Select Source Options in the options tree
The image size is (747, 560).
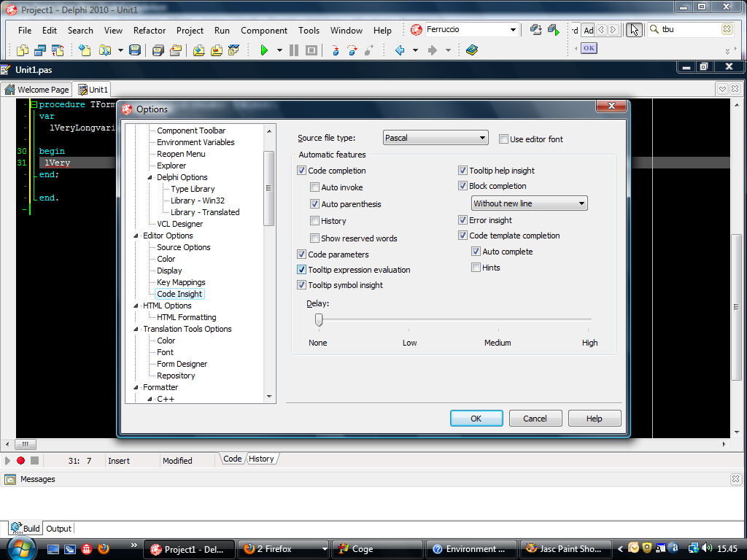183,247
